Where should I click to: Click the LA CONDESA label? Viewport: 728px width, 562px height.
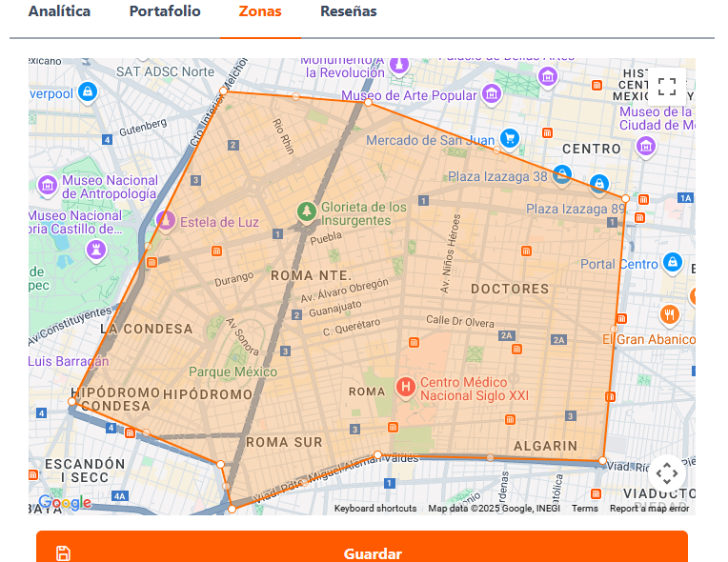tap(146, 329)
